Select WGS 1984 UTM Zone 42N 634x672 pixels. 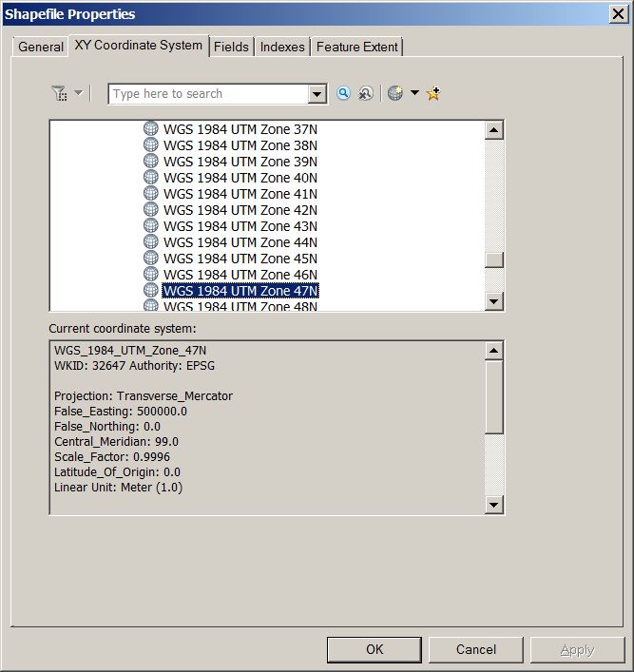240,210
